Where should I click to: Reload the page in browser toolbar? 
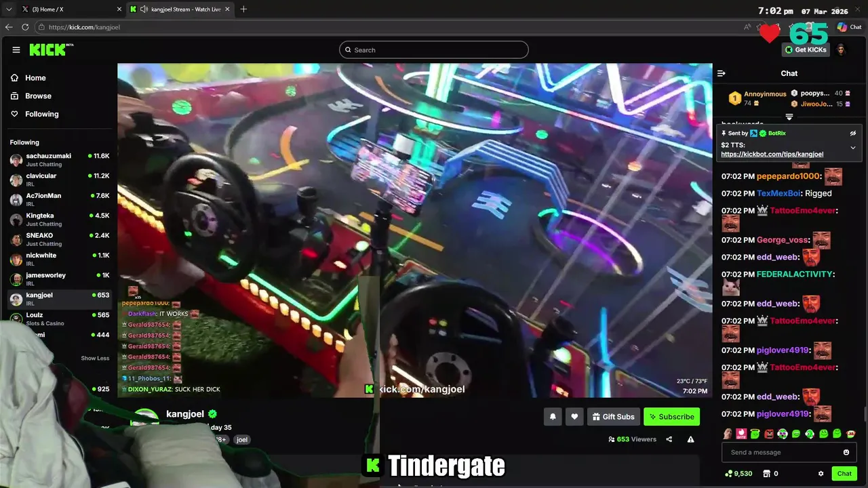pyautogui.click(x=25, y=27)
